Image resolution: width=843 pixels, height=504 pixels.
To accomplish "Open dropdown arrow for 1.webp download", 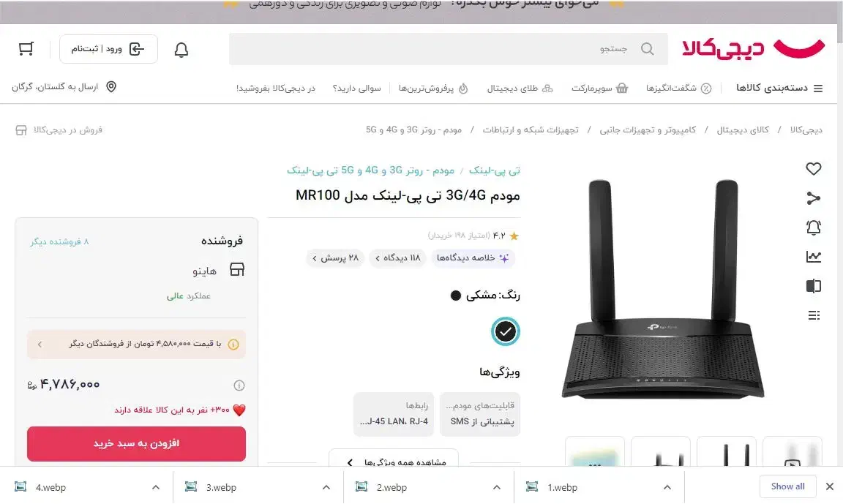I will click(x=667, y=487).
